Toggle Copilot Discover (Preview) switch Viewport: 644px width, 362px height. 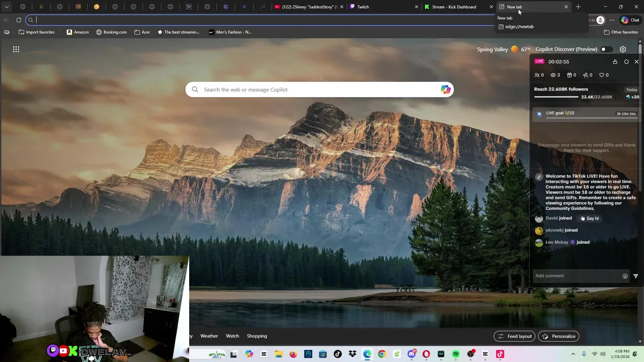pos(607,49)
